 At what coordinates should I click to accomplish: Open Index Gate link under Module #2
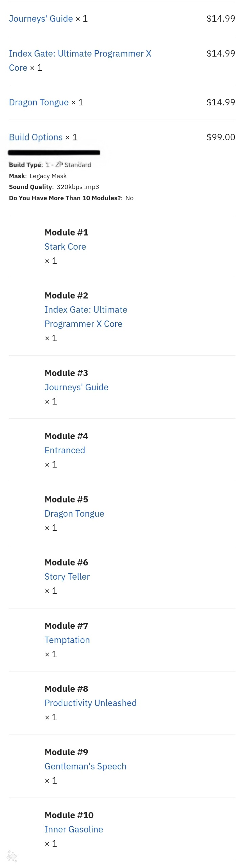tap(86, 317)
